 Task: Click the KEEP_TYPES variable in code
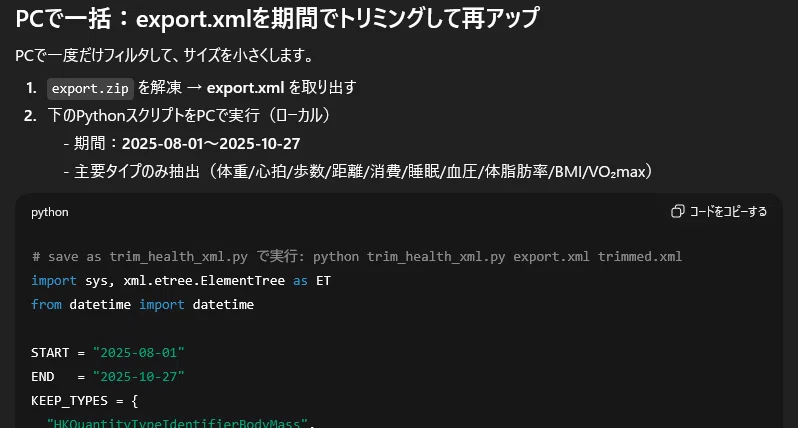[x=69, y=401]
